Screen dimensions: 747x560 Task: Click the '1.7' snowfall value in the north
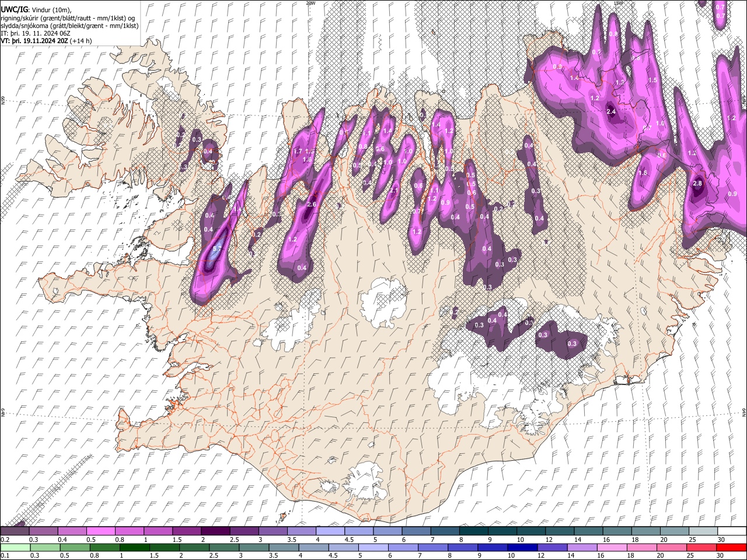point(298,152)
